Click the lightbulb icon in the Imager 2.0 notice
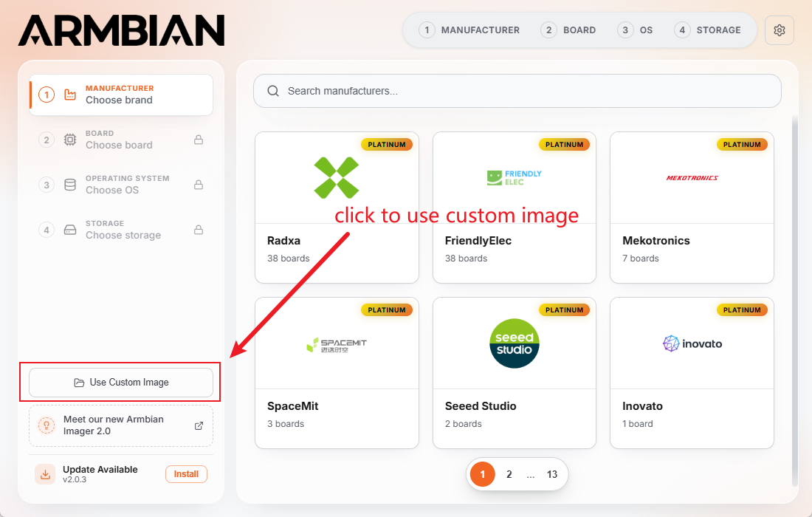 point(46,426)
